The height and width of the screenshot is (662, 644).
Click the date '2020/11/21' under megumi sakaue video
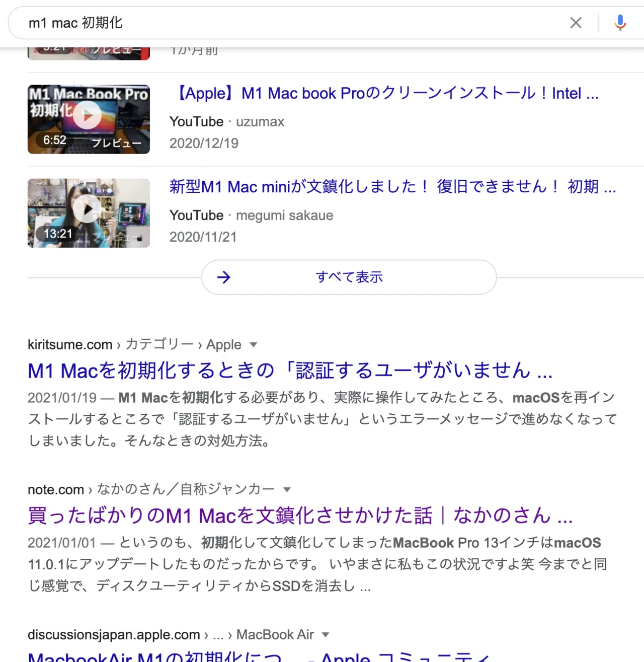[203, 237]
